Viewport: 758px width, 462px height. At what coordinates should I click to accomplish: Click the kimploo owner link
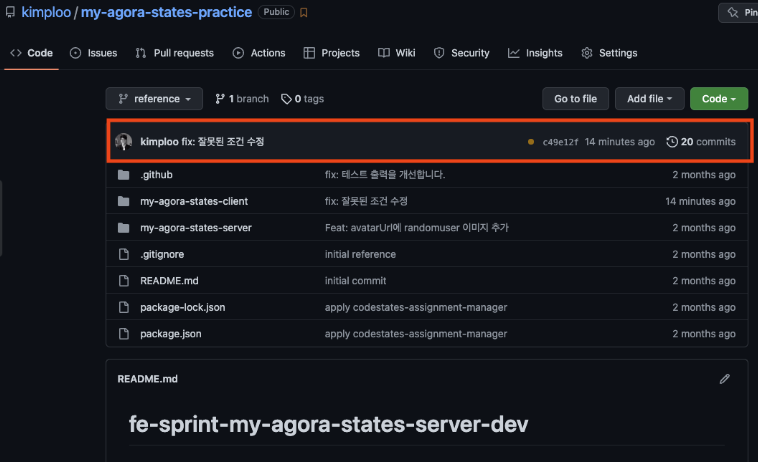(46, 12)
